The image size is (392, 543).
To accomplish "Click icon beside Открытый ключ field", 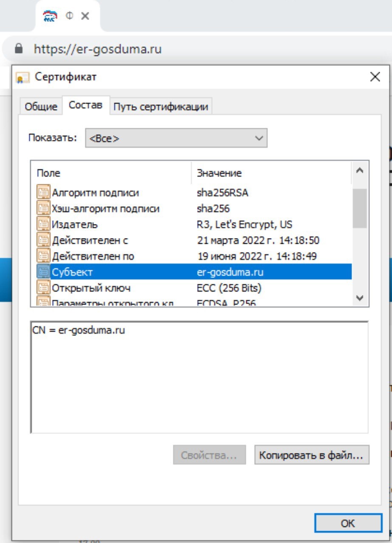I will pyautogui.click(x=43, y=288).
